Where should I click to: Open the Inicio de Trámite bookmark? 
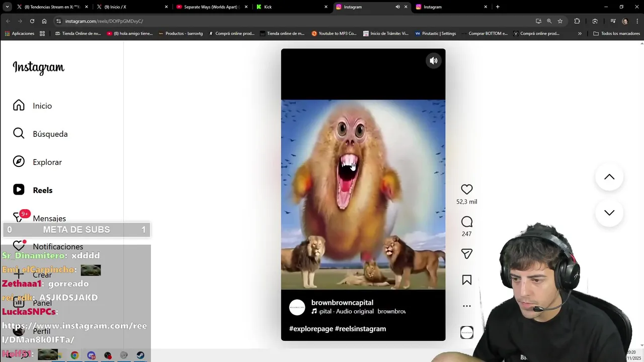tap(385, 34)
